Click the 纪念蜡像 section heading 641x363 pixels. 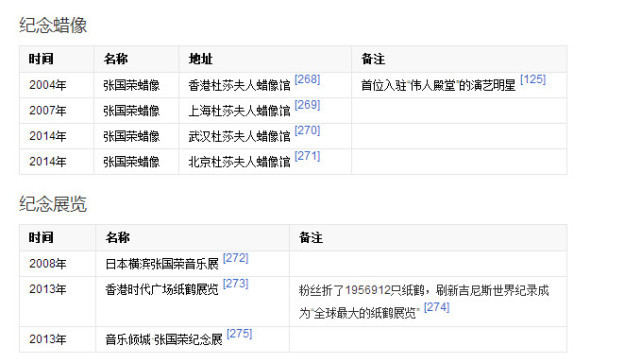coord(53,25)
